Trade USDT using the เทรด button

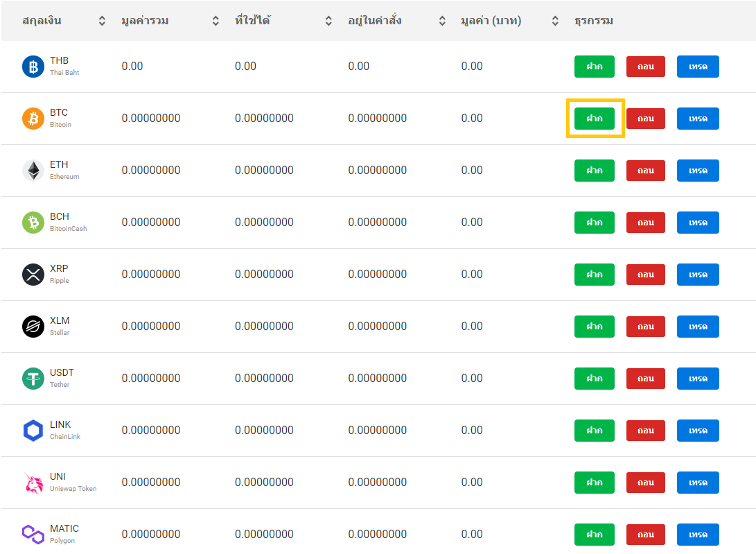point(698,379)
